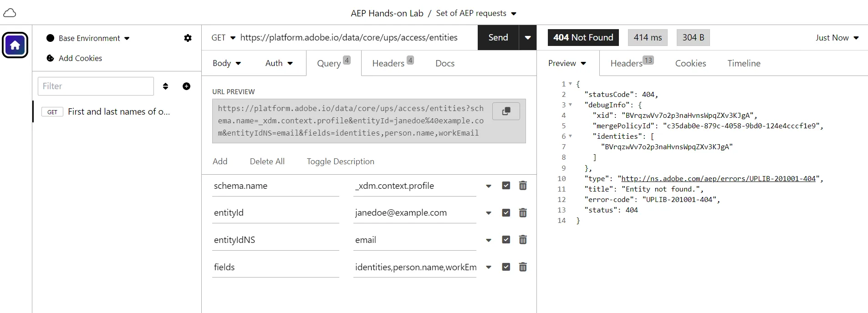Image resolution: width=868 pixels, height=313 pixels.
Task: Click the request filter field
Action: [x=96, y=86]
